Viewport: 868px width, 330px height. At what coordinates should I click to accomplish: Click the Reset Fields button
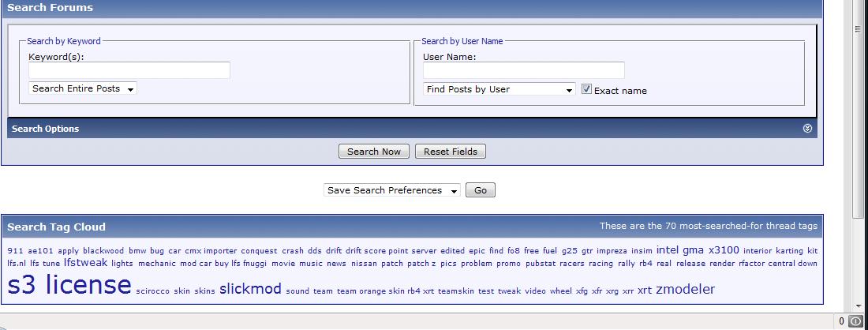click(x=450, y=152)
